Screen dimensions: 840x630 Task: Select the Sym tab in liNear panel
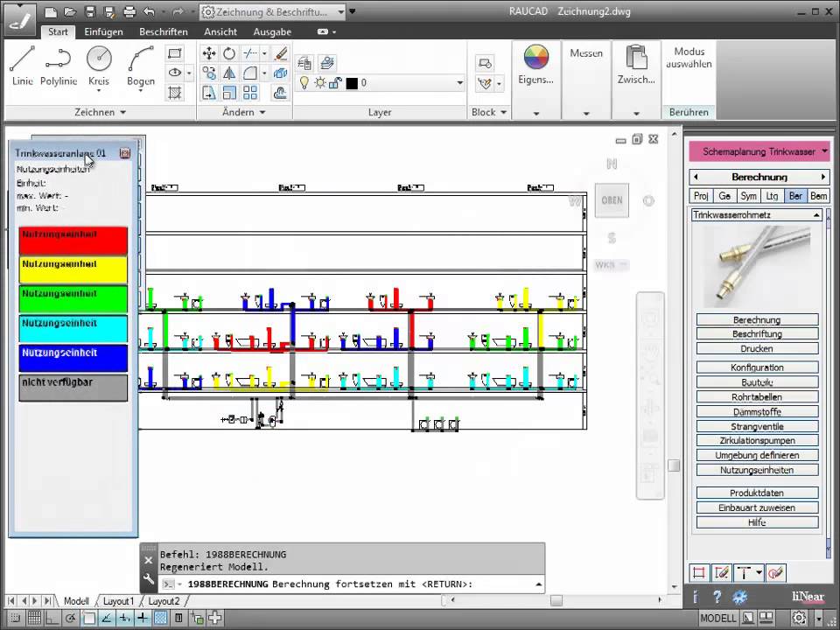(x=748, y=196)
